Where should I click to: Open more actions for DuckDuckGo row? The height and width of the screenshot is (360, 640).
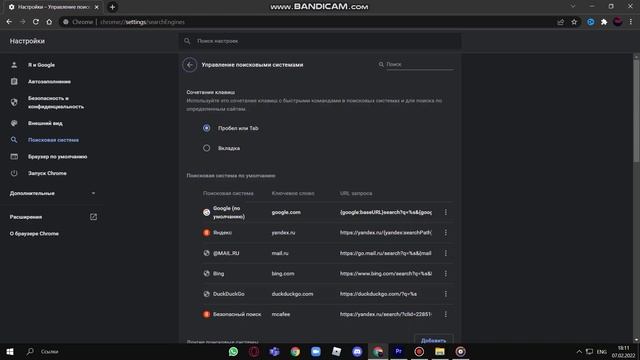point(446,294)
